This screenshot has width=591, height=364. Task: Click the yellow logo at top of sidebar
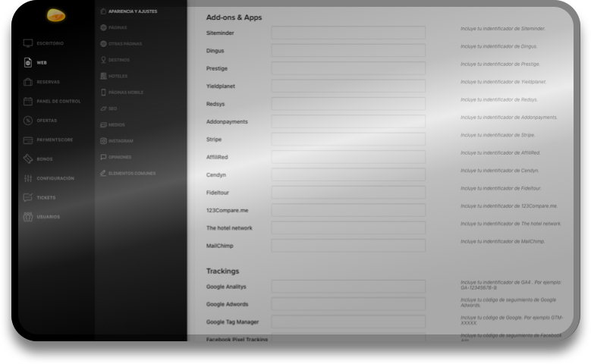(56, 15)
